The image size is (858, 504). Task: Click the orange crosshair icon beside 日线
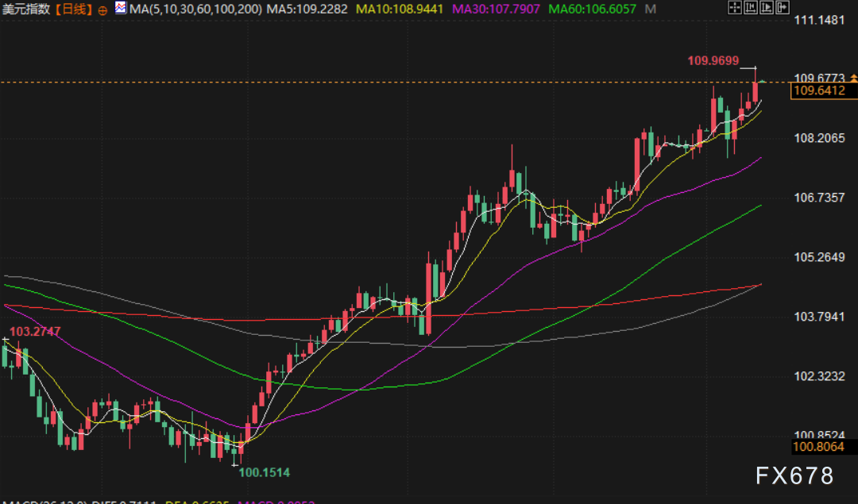(x=102, y=10)
